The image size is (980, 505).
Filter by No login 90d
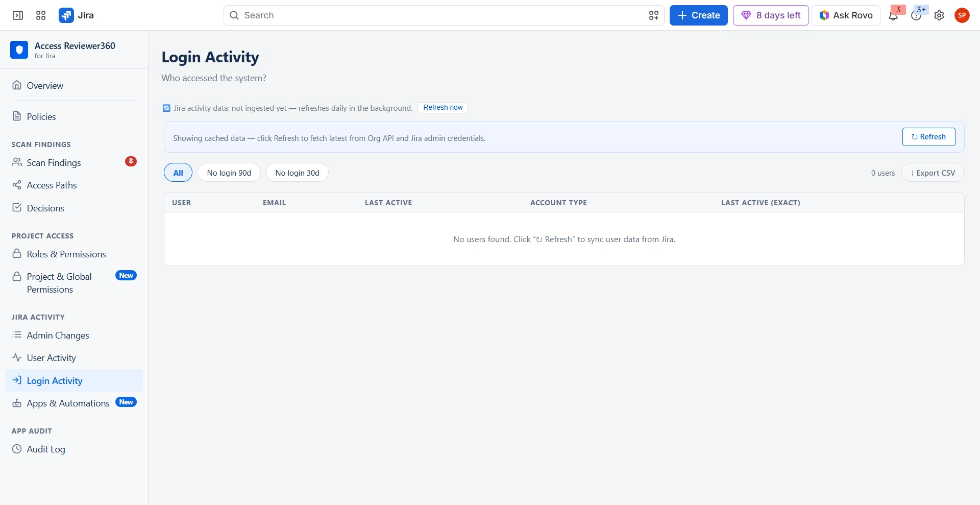(229, 173)
